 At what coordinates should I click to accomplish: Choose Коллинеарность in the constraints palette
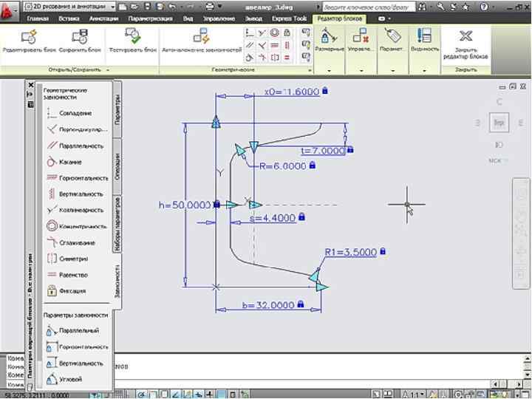pos(75,210)
